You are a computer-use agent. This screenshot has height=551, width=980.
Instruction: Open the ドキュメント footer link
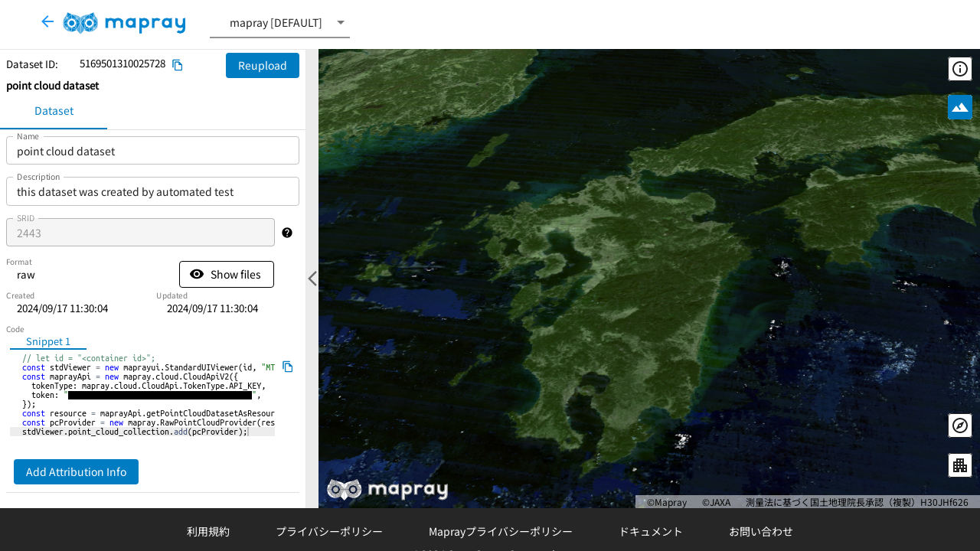[x=651, y=531]
